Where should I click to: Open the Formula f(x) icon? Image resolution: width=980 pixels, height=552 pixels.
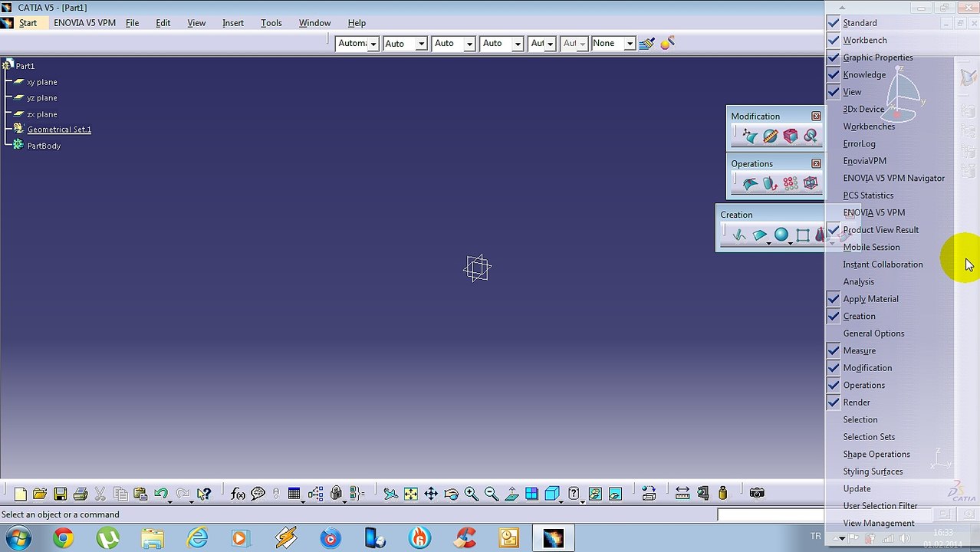(238, 494)
